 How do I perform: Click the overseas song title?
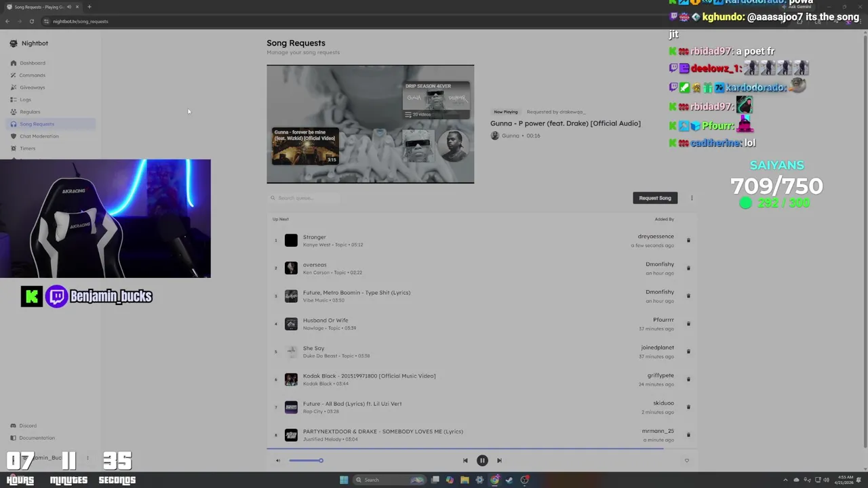315,265
